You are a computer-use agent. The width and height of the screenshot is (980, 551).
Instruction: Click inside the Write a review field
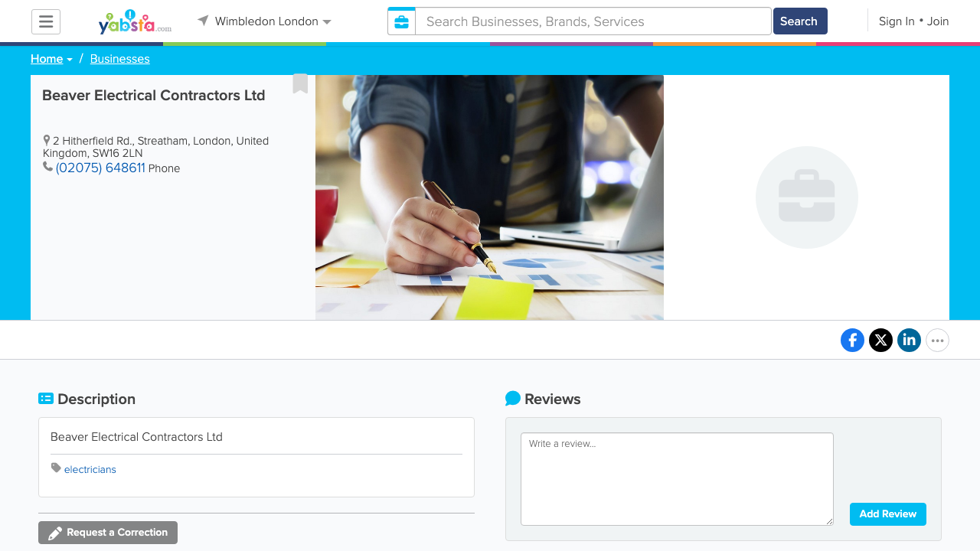pyautogui.click(x=676, y=478)
